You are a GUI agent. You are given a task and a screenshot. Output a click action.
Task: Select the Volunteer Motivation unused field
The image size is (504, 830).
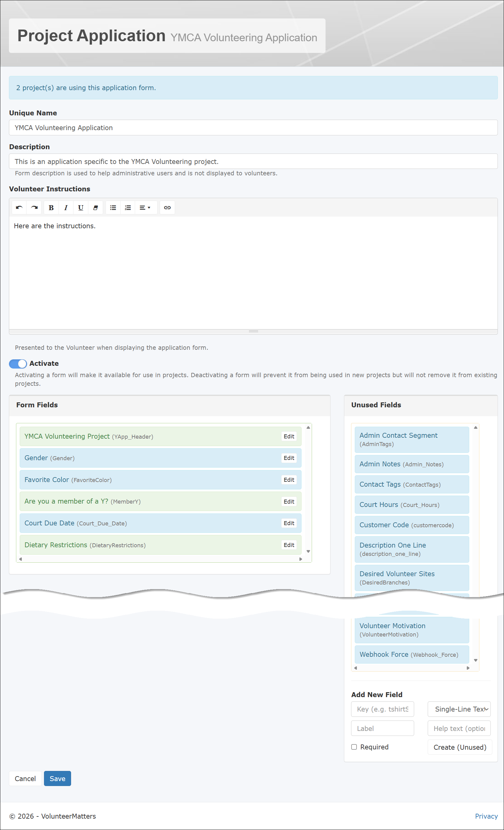412,630
